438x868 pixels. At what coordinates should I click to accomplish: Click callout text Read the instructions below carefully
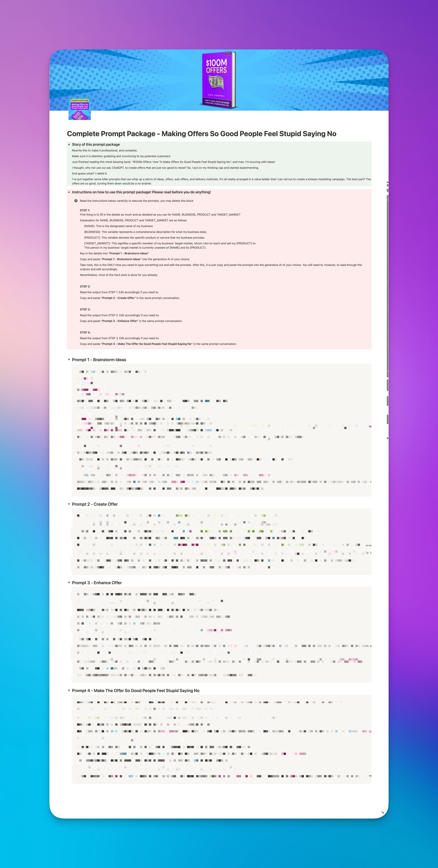(x=137, y=201)
